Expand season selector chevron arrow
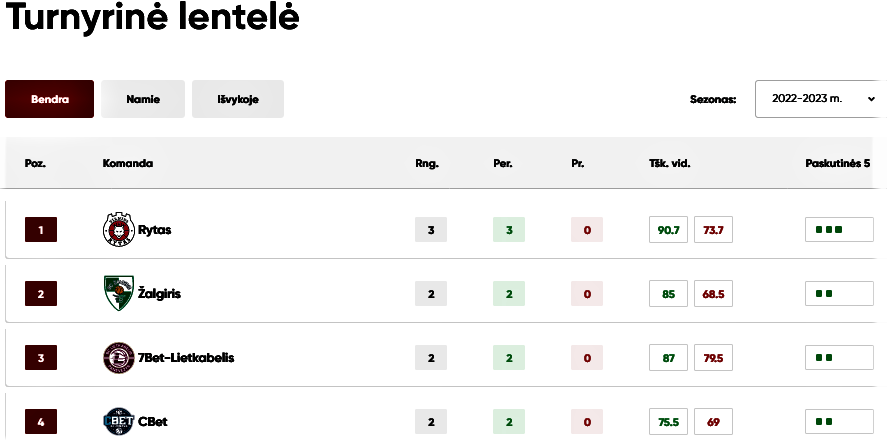The height and width of the screenshot is (440, 887). pyautogui.click(x=871, y=99)
